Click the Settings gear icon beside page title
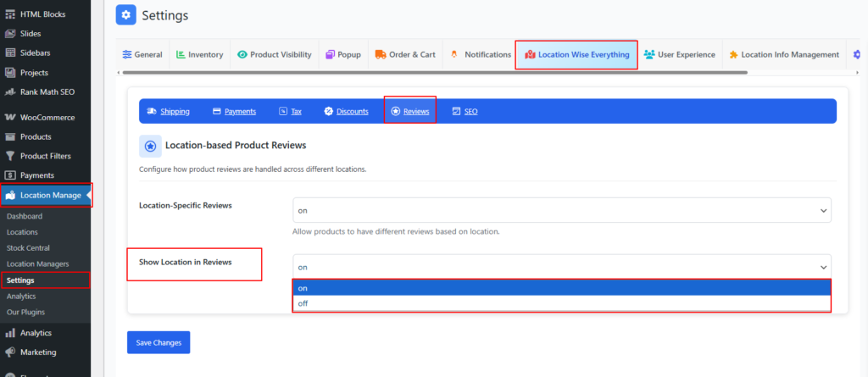 (x=126, y=15)
